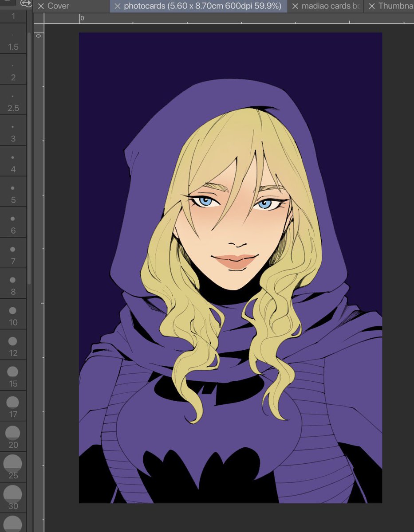Image resolution: width=414 pixels, height=532 pixels.
Task: Click the vertical ruler beside the canvas
Action: [39, 278]
